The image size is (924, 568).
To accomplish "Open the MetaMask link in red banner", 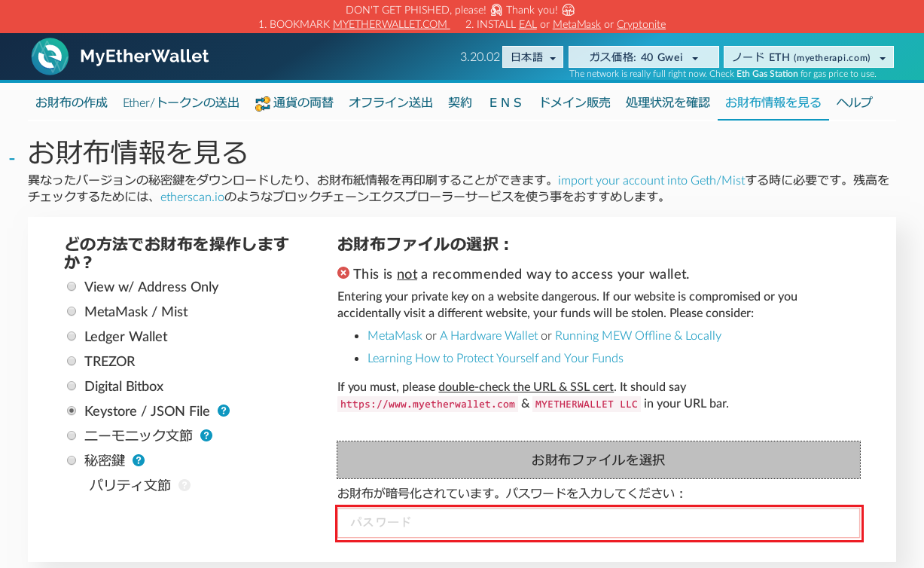I will pyautogui.click(x=577, y=24).
